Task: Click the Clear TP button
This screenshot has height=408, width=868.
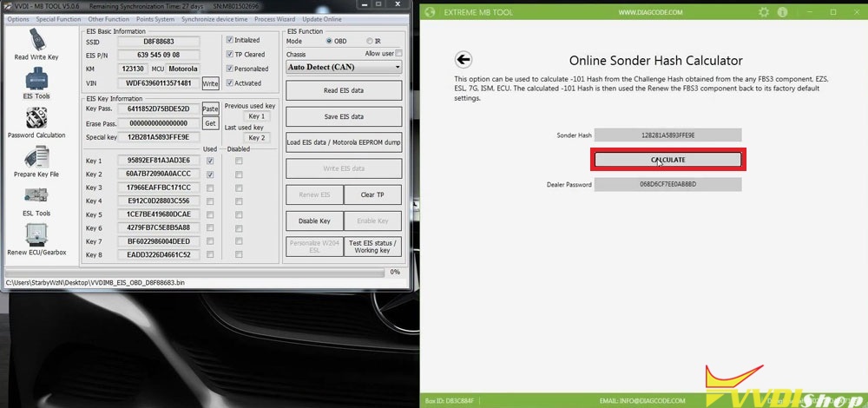Action: pyautogui.click(x=372, y=194)
